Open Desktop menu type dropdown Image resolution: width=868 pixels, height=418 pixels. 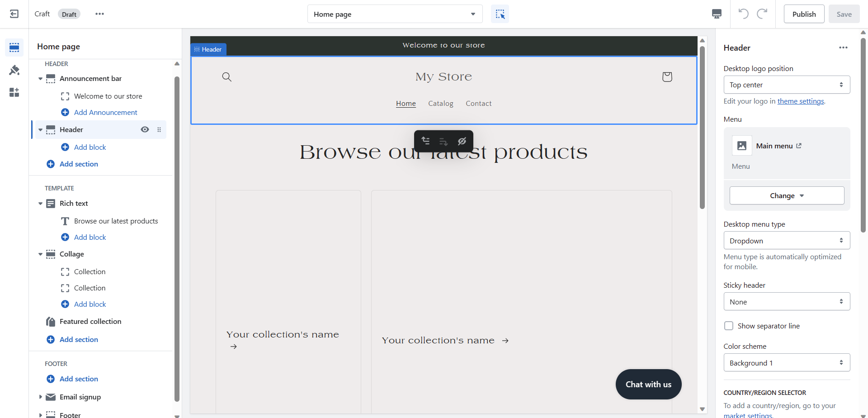(x=787, y=240)
